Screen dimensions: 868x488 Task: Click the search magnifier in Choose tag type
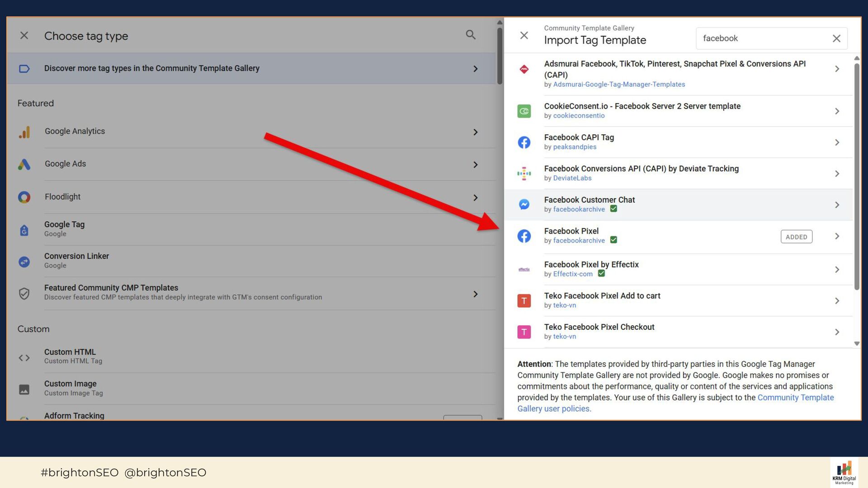471,35
